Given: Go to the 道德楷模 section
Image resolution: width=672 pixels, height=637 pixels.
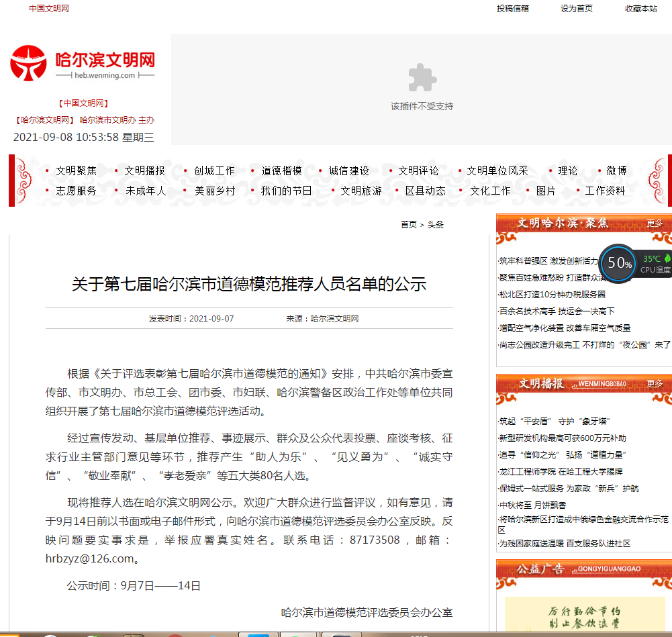Looking at the screenshot, I should coord(281,170).
